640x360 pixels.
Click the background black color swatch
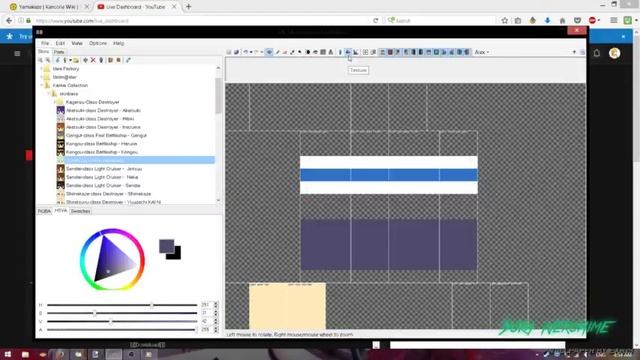(x=176, y=255)
